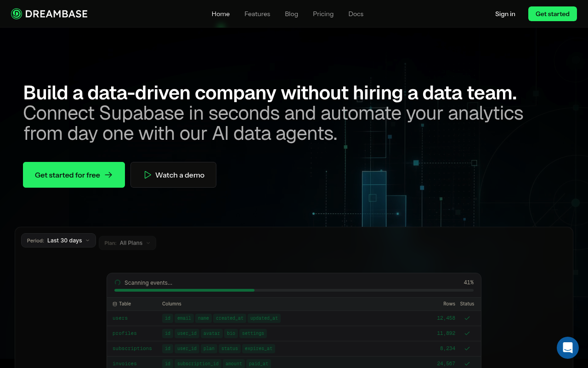Click the Dreambase logo icon
Screen dimensions: 588x368
click(x=17, y=14)
